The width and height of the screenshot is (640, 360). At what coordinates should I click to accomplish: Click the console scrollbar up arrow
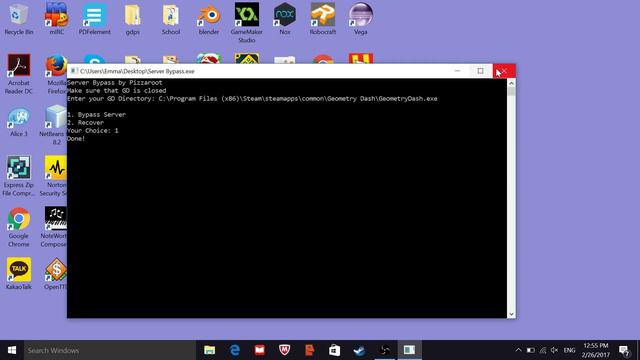click(511, 83)
